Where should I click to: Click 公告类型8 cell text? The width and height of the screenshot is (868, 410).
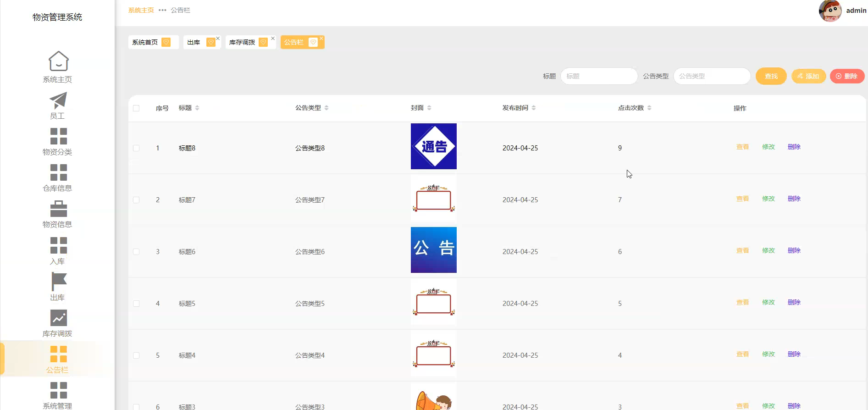310,148
